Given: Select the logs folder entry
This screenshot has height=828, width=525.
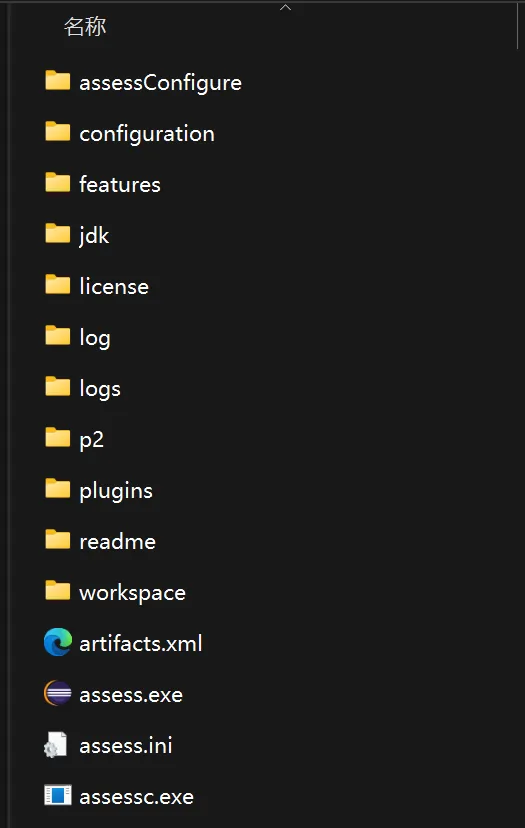Looking at the screenshot, I should click(x=100, y=390).
